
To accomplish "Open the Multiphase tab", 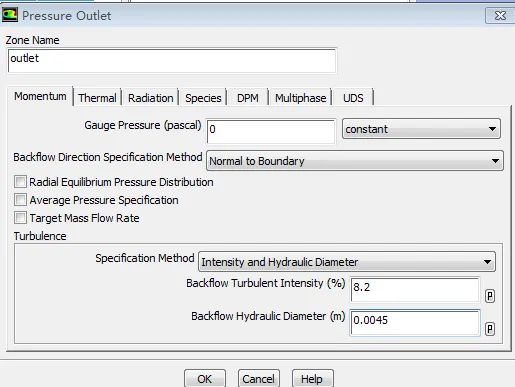I will pyautogui.click(x=300, y=98).
